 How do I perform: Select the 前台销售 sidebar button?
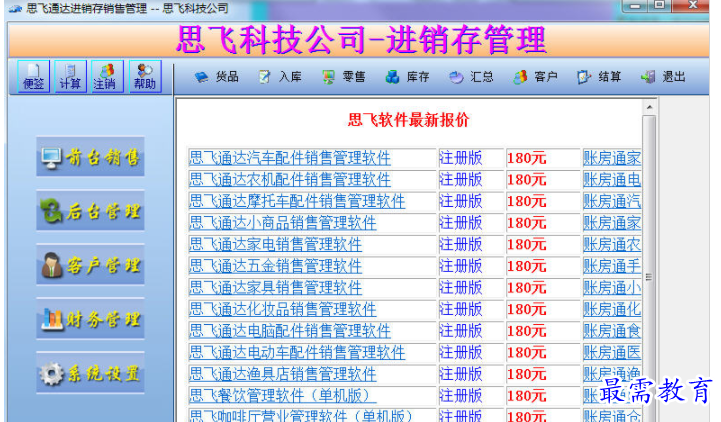pos(90,157)
